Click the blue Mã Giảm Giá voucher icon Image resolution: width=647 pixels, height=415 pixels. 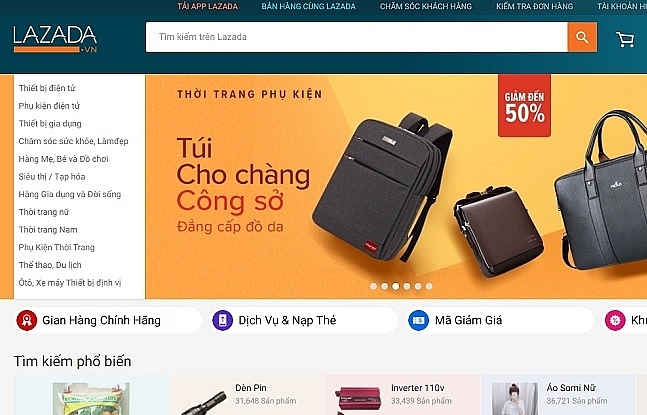418,321
